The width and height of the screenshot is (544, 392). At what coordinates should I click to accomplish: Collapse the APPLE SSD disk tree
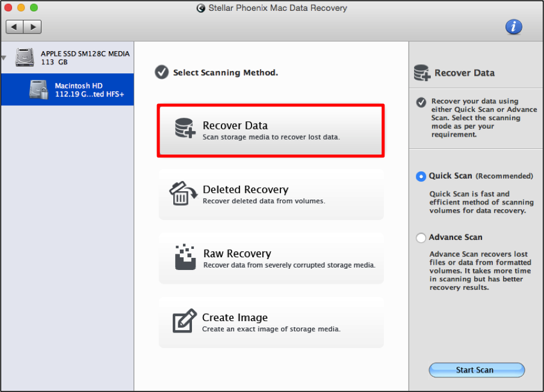click(4, 58)
